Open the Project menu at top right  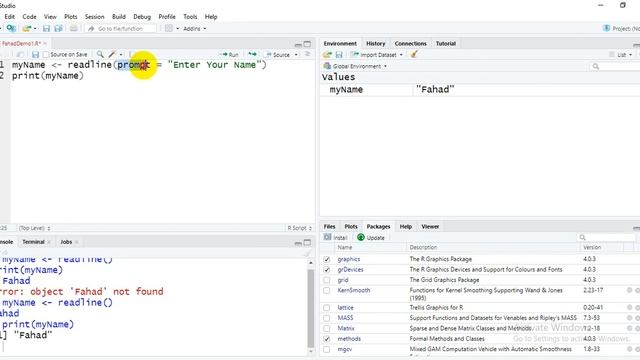tap(621, 28)
